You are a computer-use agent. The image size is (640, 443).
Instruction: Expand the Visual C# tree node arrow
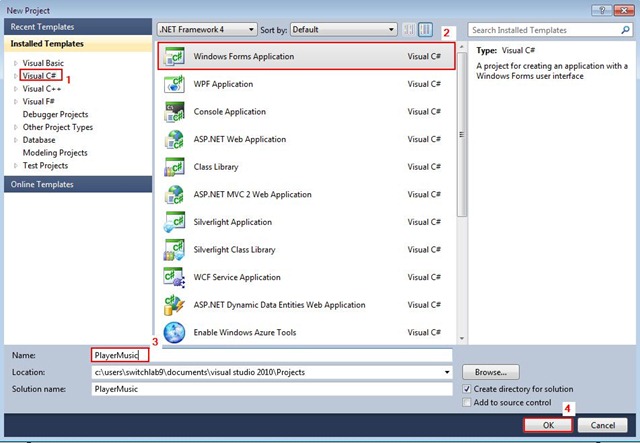16,76
